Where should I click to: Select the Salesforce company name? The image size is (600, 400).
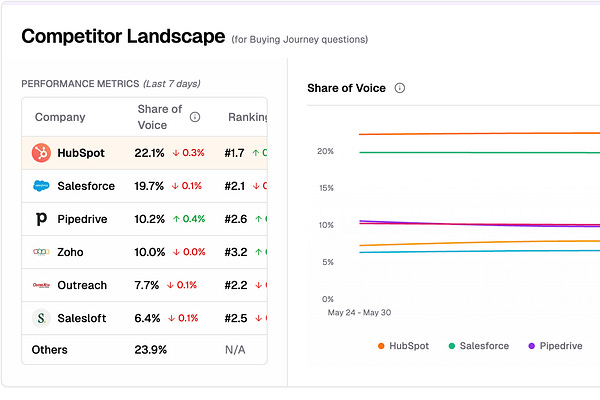[x=86, y=186]
